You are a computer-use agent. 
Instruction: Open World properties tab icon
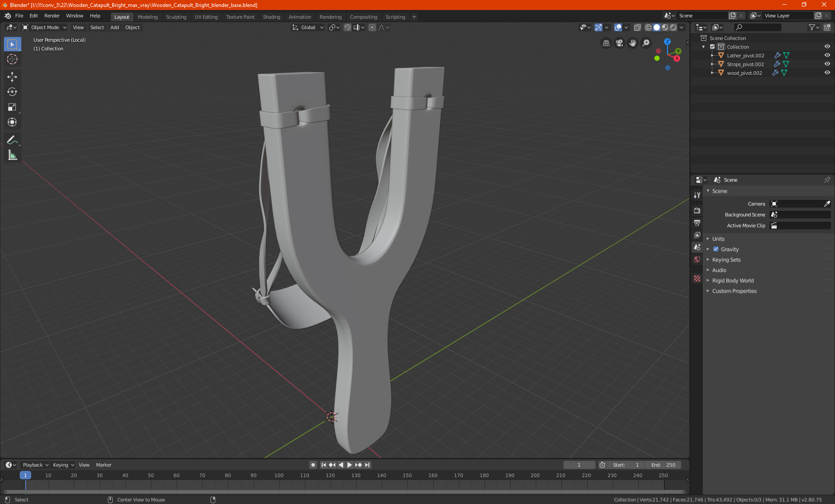[697, 259]
